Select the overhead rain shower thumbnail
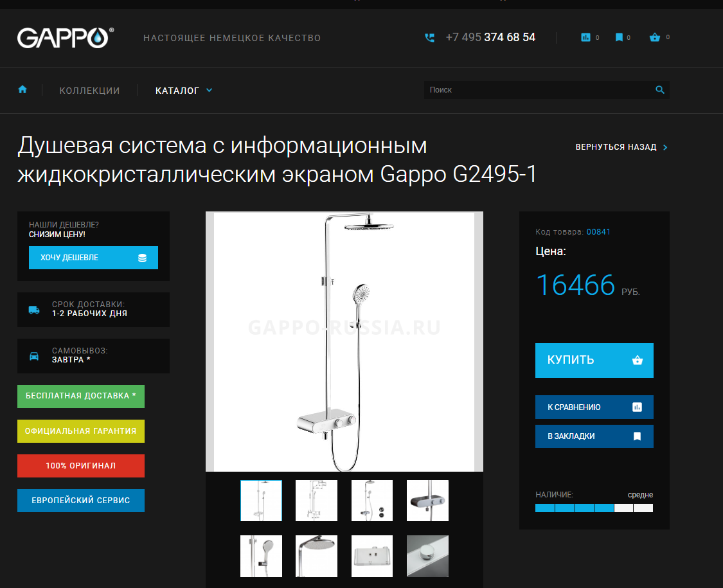 316,556
